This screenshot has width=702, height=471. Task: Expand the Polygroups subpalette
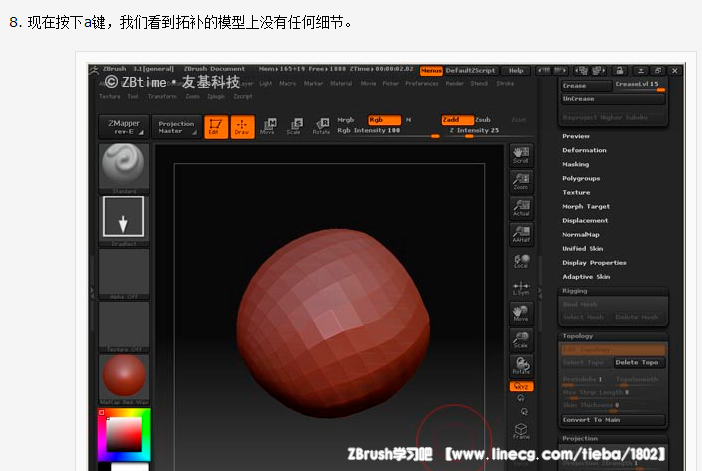point(581,179)
